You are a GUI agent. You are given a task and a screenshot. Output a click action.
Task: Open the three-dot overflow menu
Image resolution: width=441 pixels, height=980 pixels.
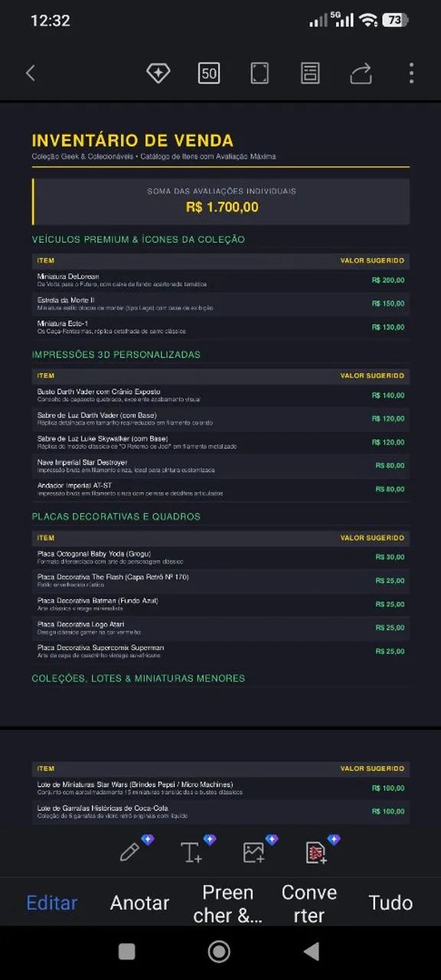click(411, 73)
